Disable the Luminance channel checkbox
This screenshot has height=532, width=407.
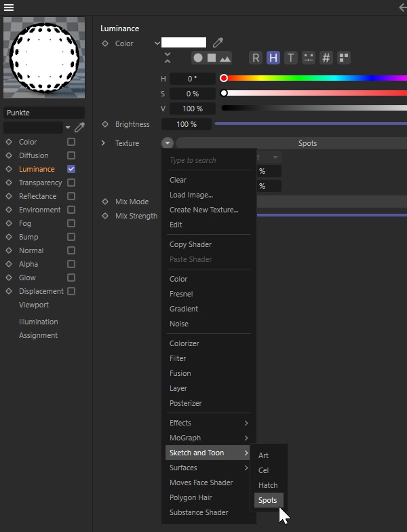click(x=71, y=169)
